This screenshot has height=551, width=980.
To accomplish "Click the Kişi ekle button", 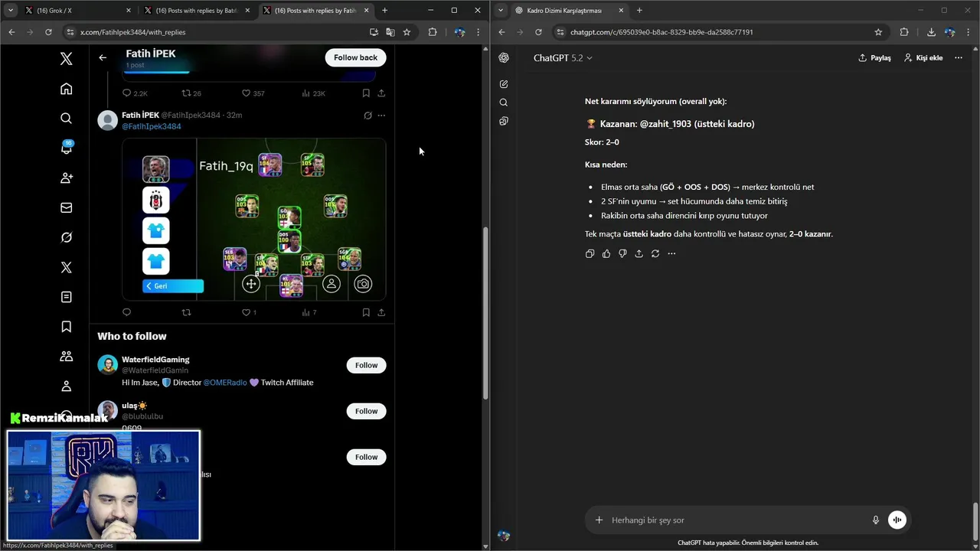I will click(x=923, y=58).
